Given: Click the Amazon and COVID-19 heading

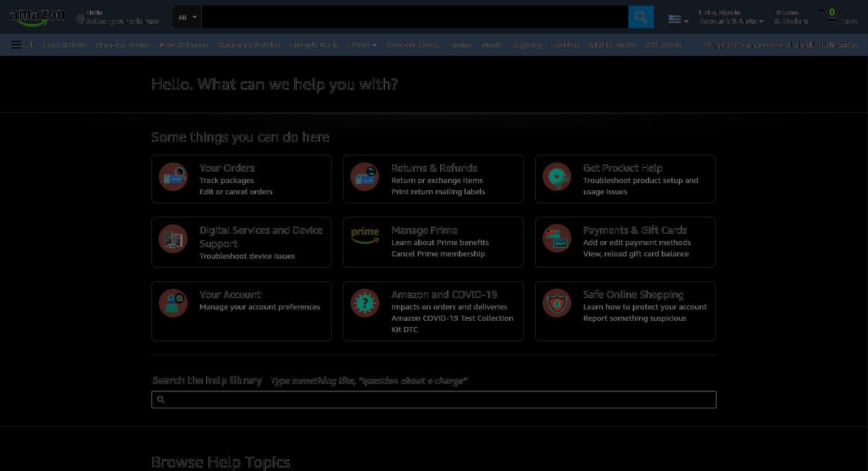Looking at the screenshot, I should (444, 294).
